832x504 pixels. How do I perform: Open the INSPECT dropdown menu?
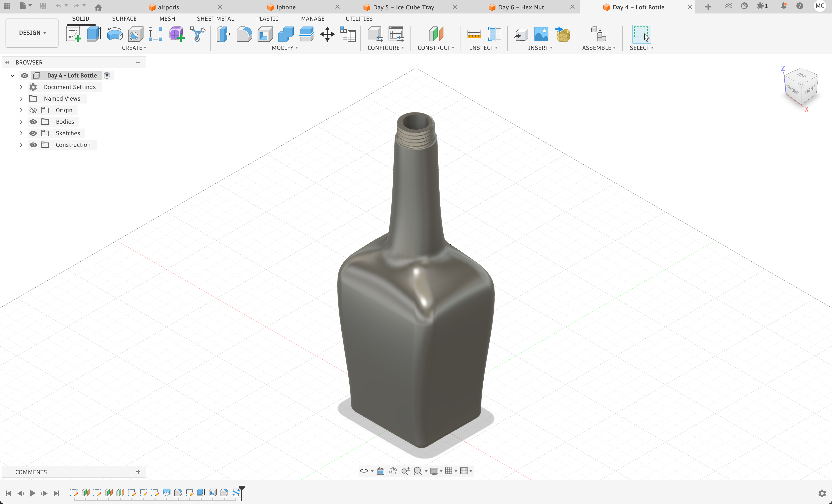pos(484,48)
